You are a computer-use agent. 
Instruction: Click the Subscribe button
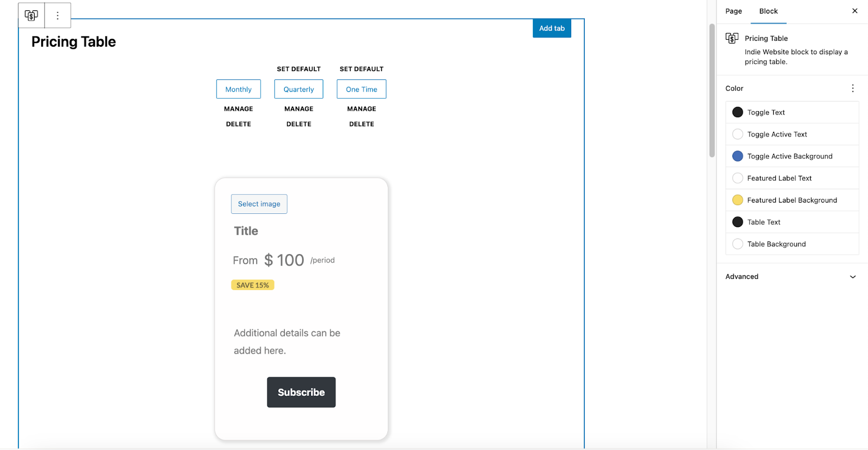[301, 392]
